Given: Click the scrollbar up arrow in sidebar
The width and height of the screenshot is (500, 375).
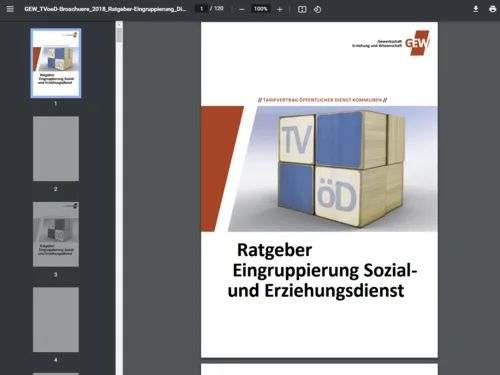Looking at the screenshot, I should coord(119,25).
